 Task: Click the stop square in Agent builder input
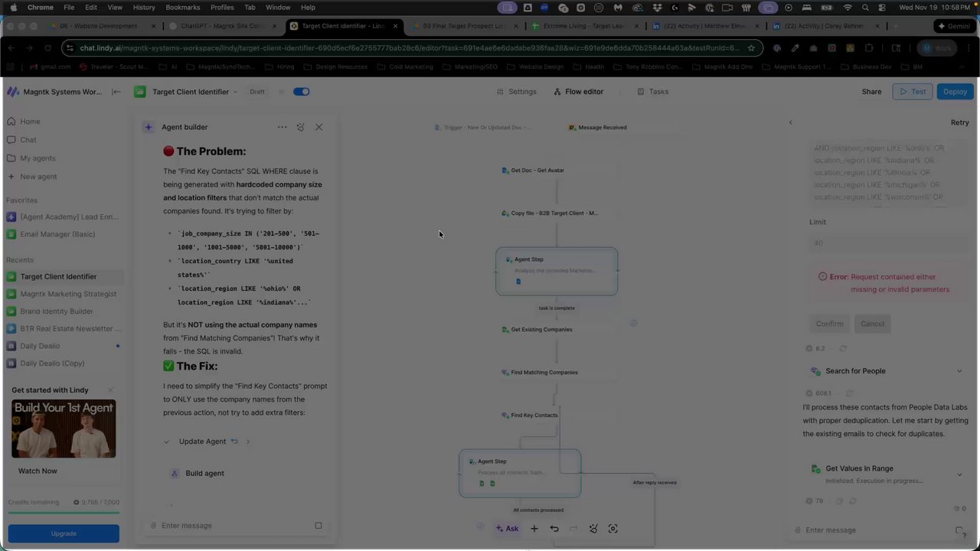[x=318, y=526]
